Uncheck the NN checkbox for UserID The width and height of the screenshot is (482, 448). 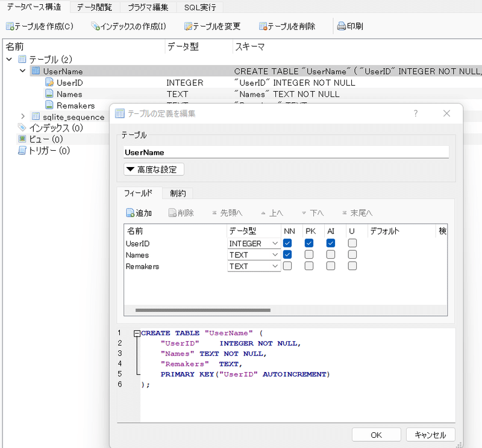coord(287,243)
